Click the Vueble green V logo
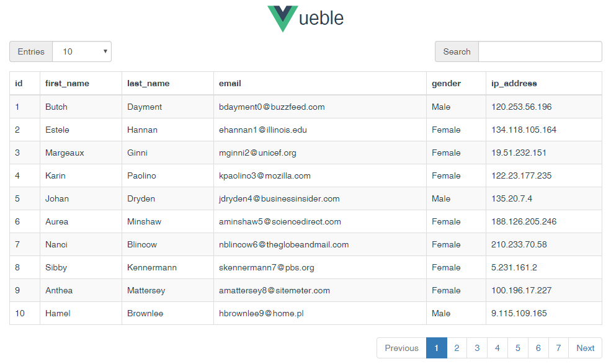611x364 pixels. [x=282, y=19]
